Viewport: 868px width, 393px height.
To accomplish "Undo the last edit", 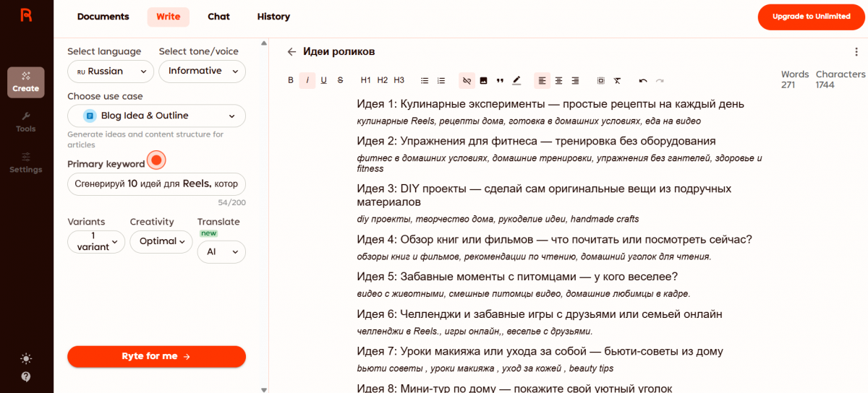I will (x=642, y=80).
